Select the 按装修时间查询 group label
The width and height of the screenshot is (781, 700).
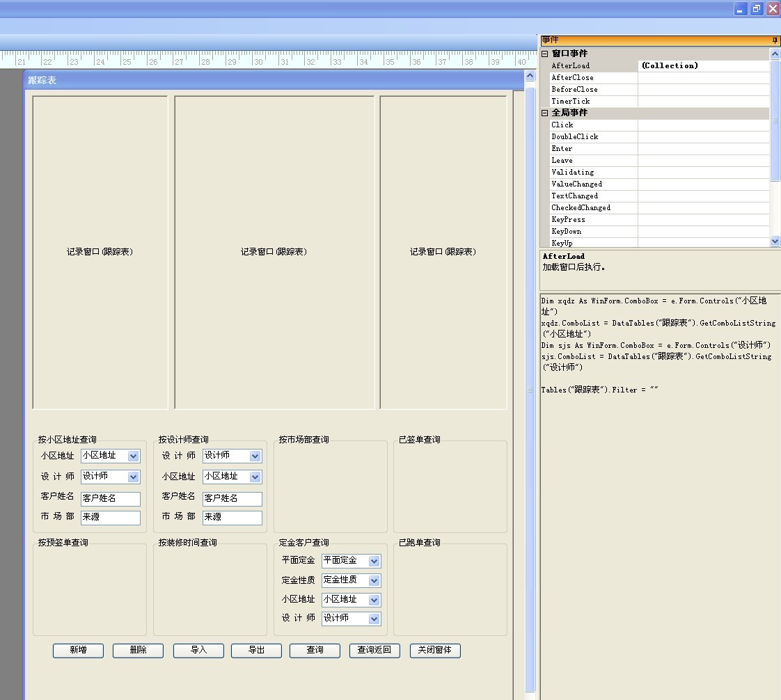[188, 543]
